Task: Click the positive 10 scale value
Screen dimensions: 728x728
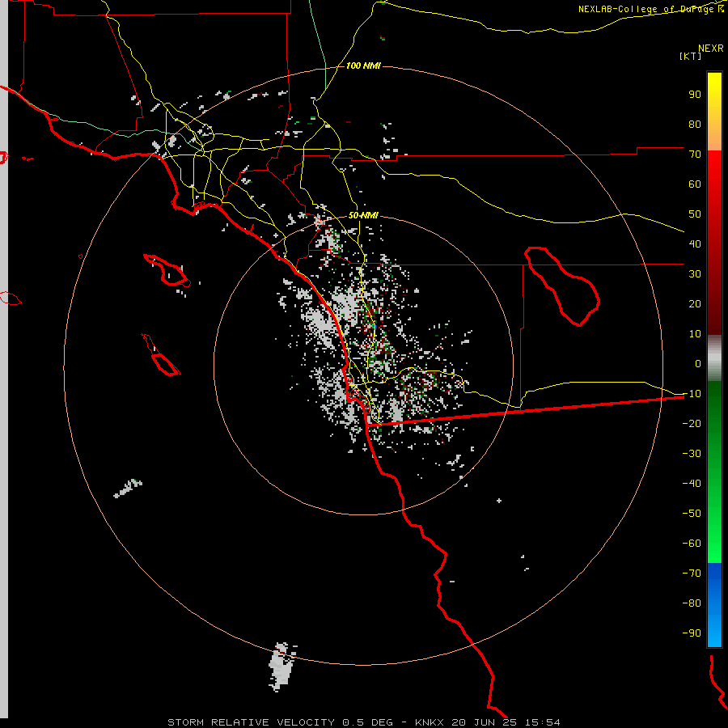Action: tap(695, 334)
